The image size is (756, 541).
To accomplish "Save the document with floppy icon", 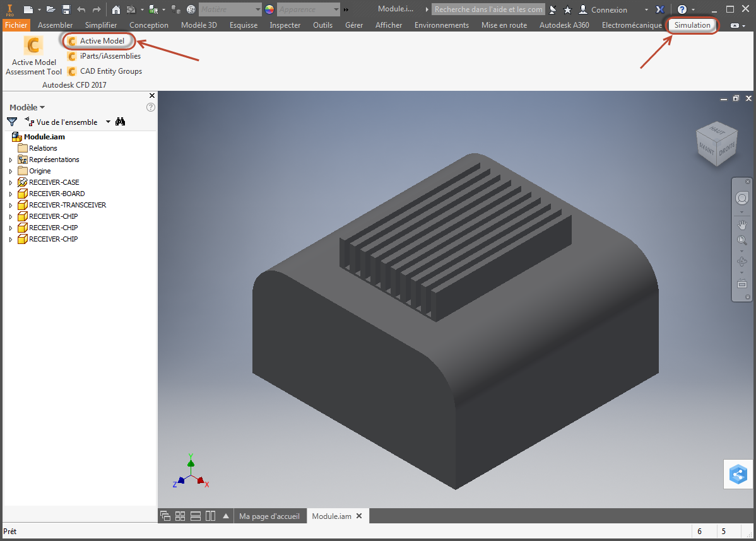I will (66, 9).
